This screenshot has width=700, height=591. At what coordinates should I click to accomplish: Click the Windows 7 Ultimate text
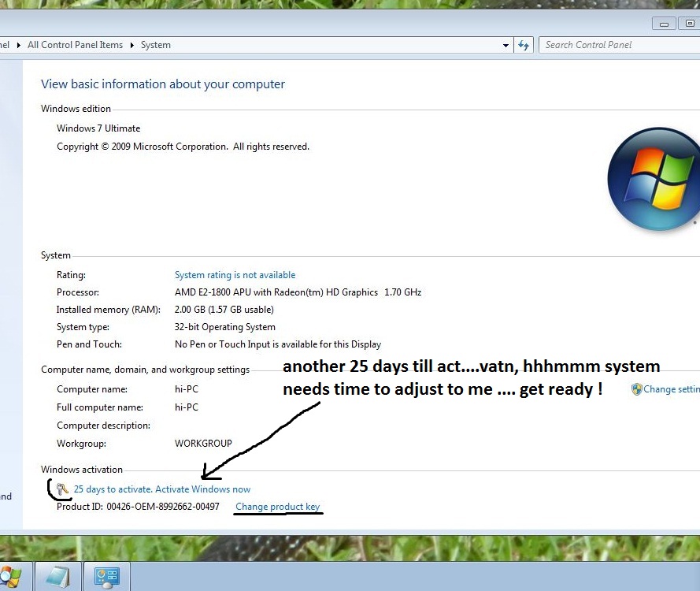click(x=98, y=128)
